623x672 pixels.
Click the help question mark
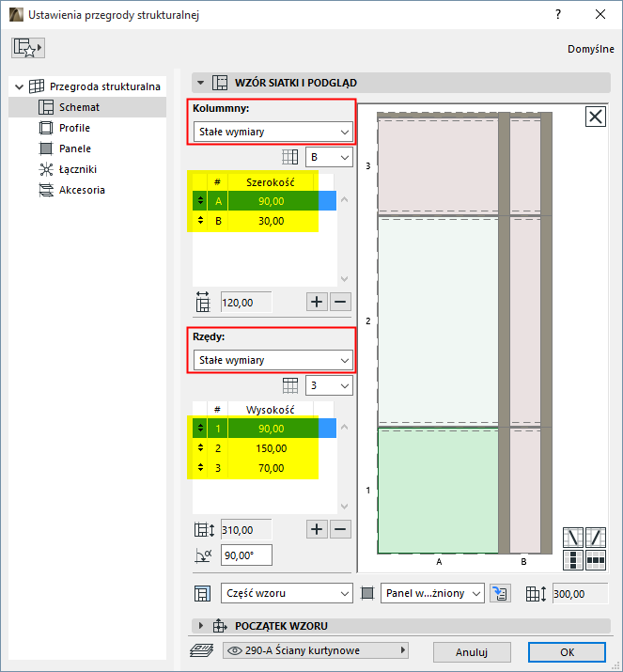point(558,15)
